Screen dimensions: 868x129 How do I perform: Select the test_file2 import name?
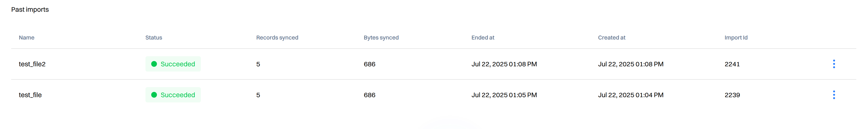32,64
